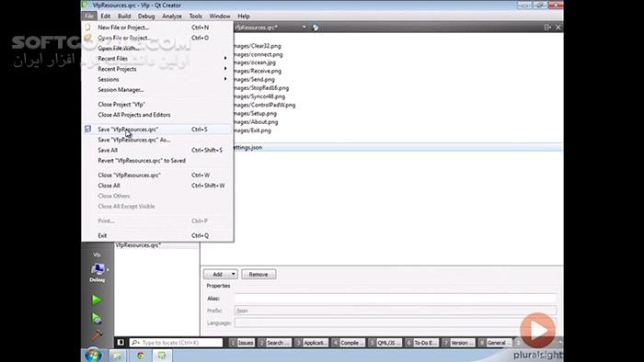Viewport: 644px width, 362px height.
Task: Open the Edit menu
Action: (106, 16)
